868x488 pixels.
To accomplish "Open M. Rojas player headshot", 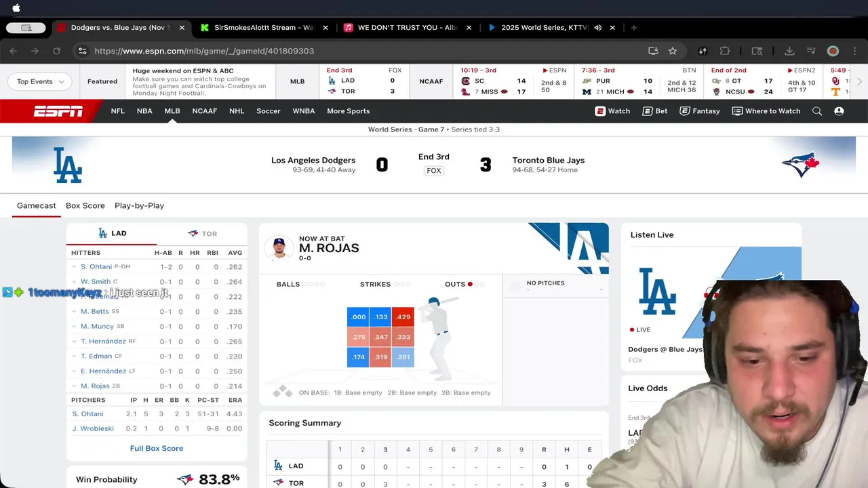I will (x=279, y=247).
